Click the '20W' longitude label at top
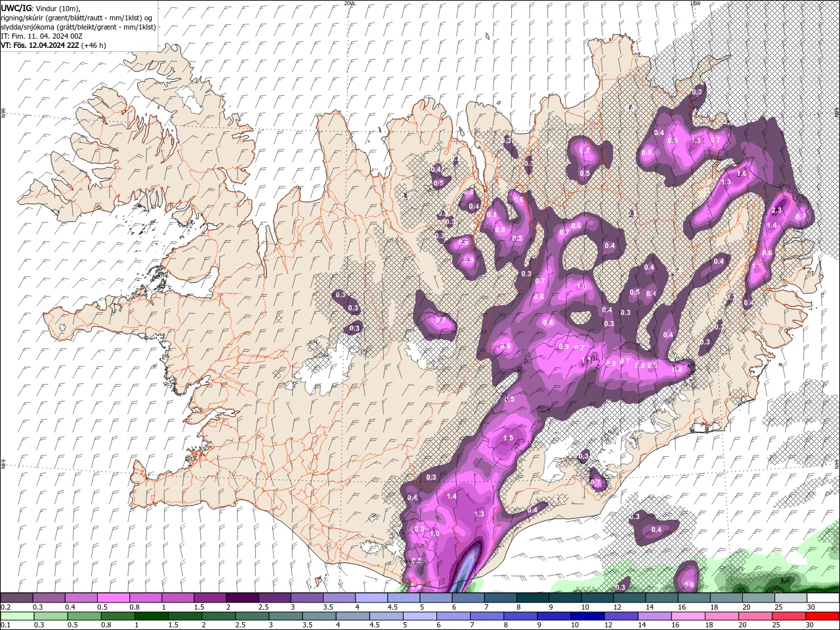Image resolution: width=840 pixels, height=630 pixels. tap(349, 3)
